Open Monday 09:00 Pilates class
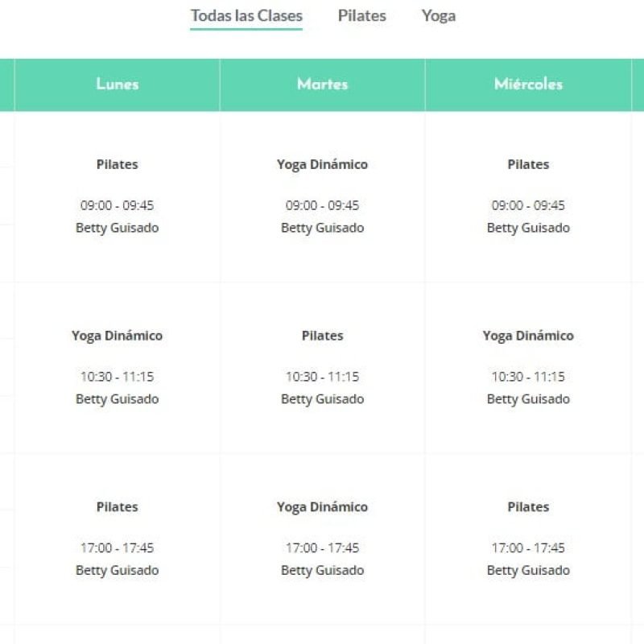Screen dimensions: 644x644 pyautogui.click(x=117, y=164)
